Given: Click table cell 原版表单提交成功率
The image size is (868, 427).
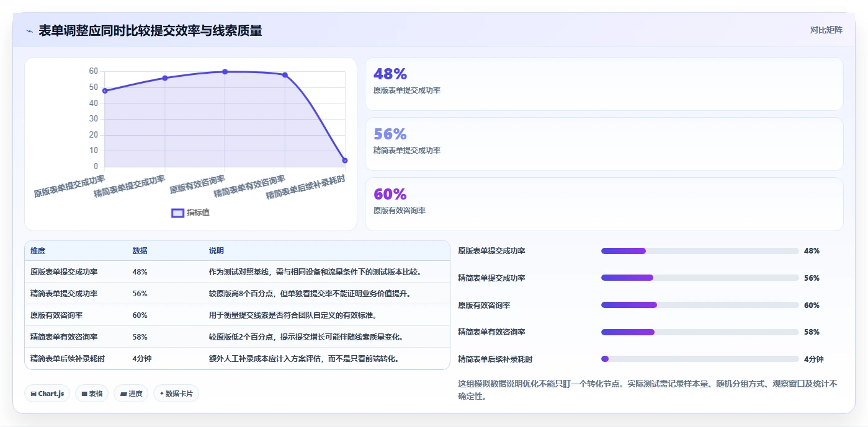Looking at the screenshot, I should (x=64, y=272).
